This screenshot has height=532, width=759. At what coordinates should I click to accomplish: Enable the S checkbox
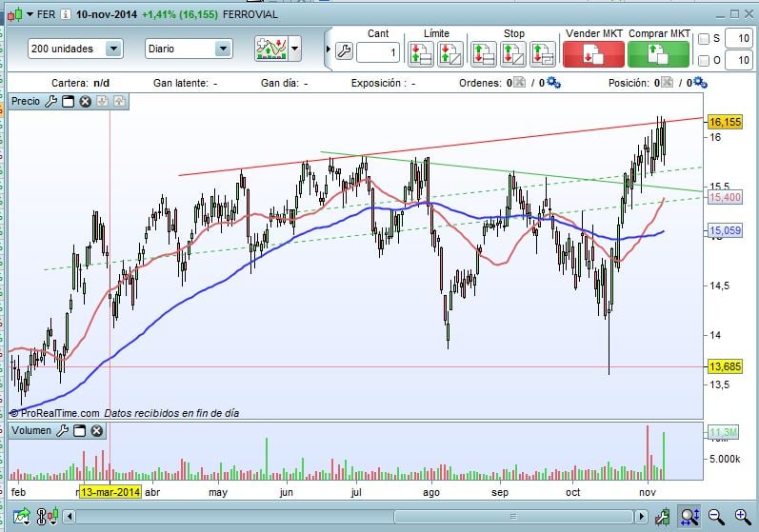click(704, 39)
